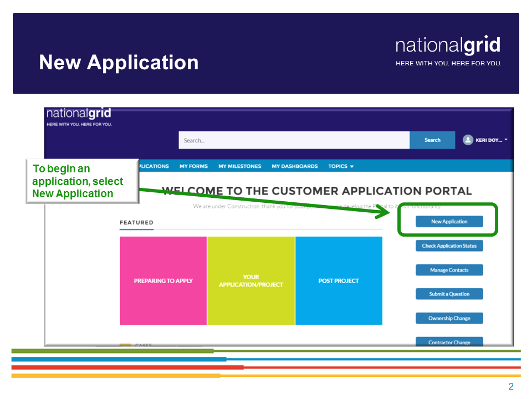The height and width of the screenshot is (399, 532).
Task: Select the blue Post Project tile
Action: tap(339, 280)
